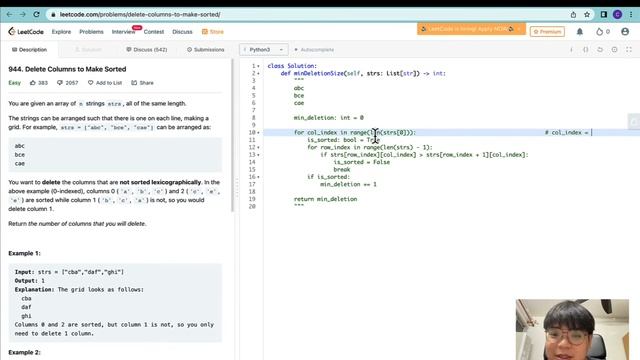Open editor settings icon

point(614,50)
